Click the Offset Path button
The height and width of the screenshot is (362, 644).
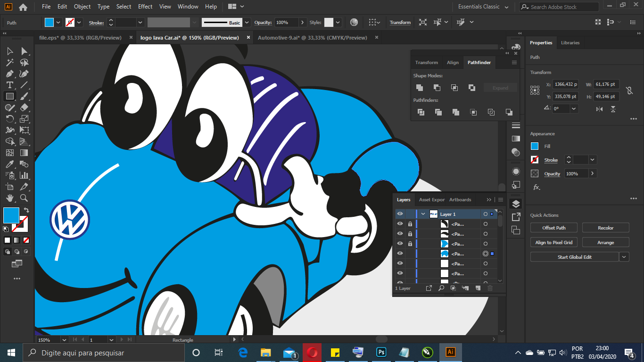[x=554, y=228]
